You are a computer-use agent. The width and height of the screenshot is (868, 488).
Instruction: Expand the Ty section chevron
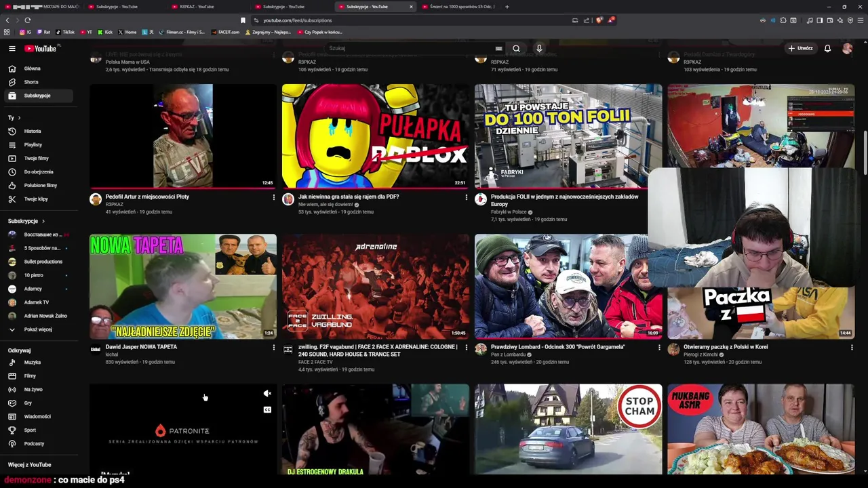19,118
